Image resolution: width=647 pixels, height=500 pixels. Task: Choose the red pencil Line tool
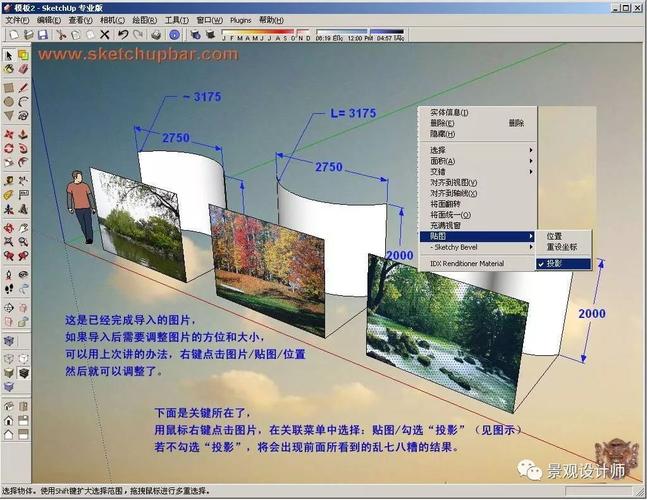pos(23,88)
